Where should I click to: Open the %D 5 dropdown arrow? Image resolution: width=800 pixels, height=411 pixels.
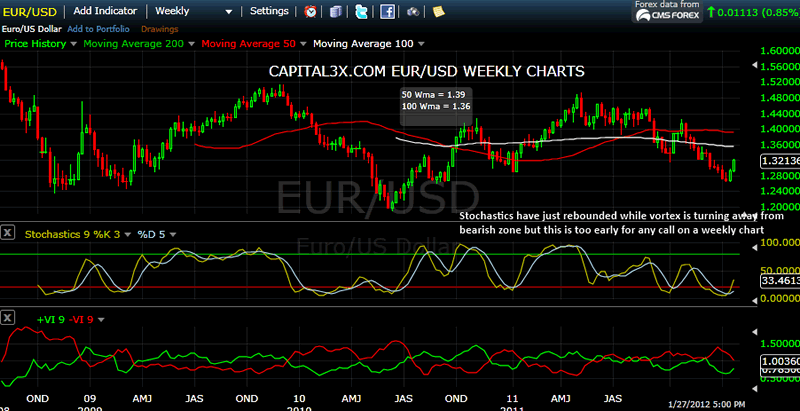click(172, 235)
